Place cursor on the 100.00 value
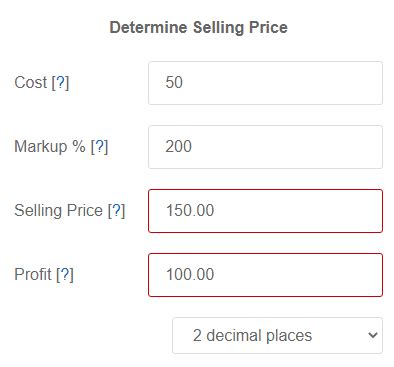The image size is (394, 367). [190, 274]
